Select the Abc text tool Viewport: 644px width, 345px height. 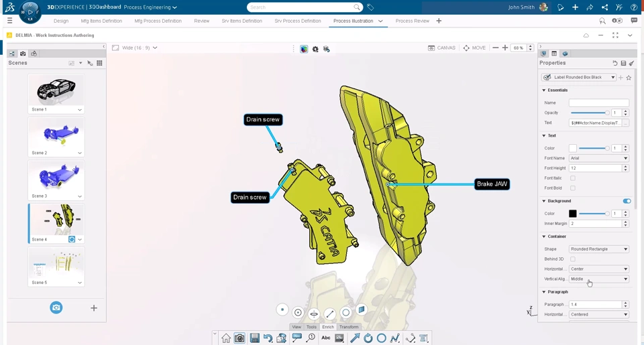tap(326, 338)
